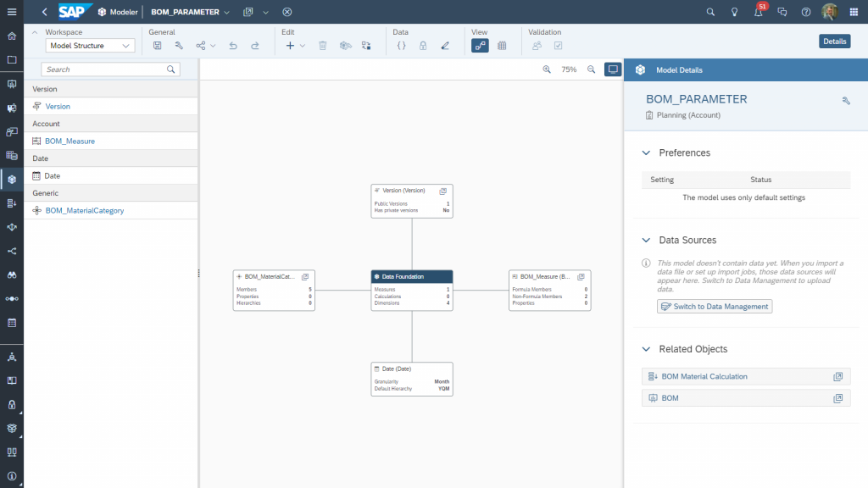The height and width of the screenshot is (488, 868).
Task: Toggle fit-to-screen monitor icon near zoom
Action: 613,69
